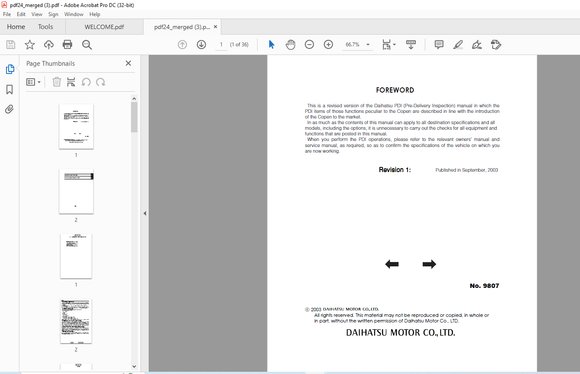Select first page thumbnail labeled 1

76,127
